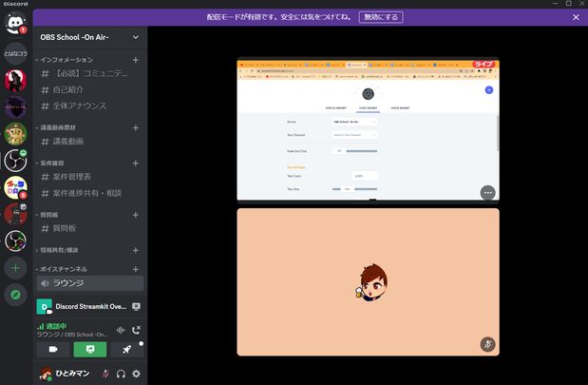Screen dimensions: 588x385
Task: Open the dark red ninja server icon
Action: click(x=15, y=214)
